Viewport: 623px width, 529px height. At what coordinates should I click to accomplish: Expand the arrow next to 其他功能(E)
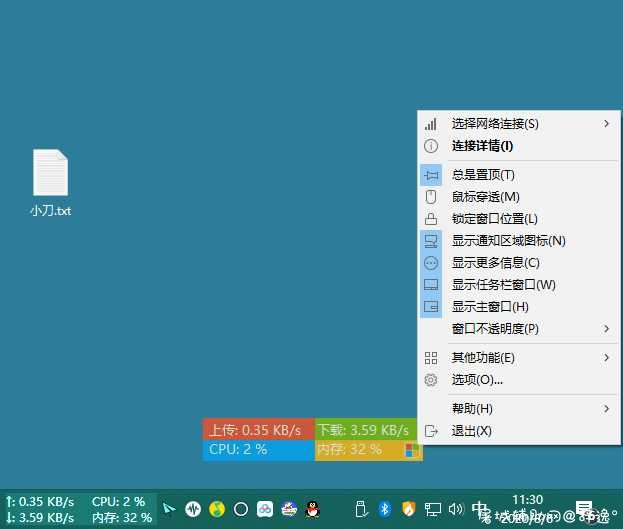606,358
